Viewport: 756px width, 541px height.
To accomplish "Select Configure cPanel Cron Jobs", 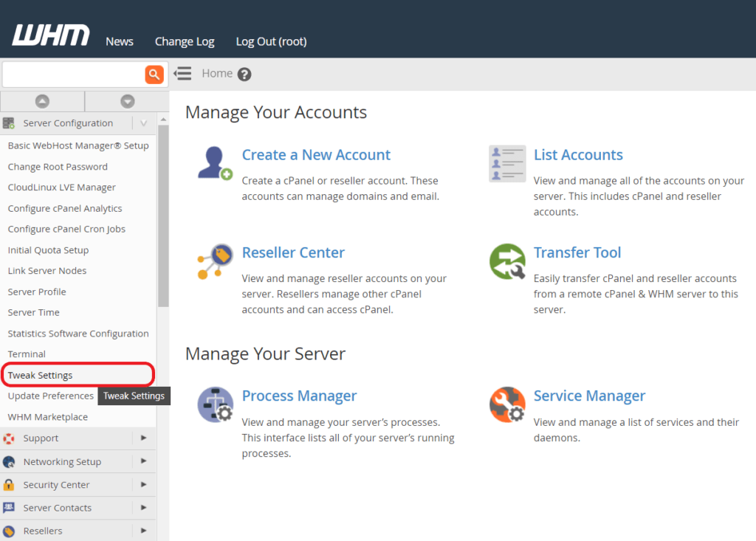I will click(x=66, y=230).
